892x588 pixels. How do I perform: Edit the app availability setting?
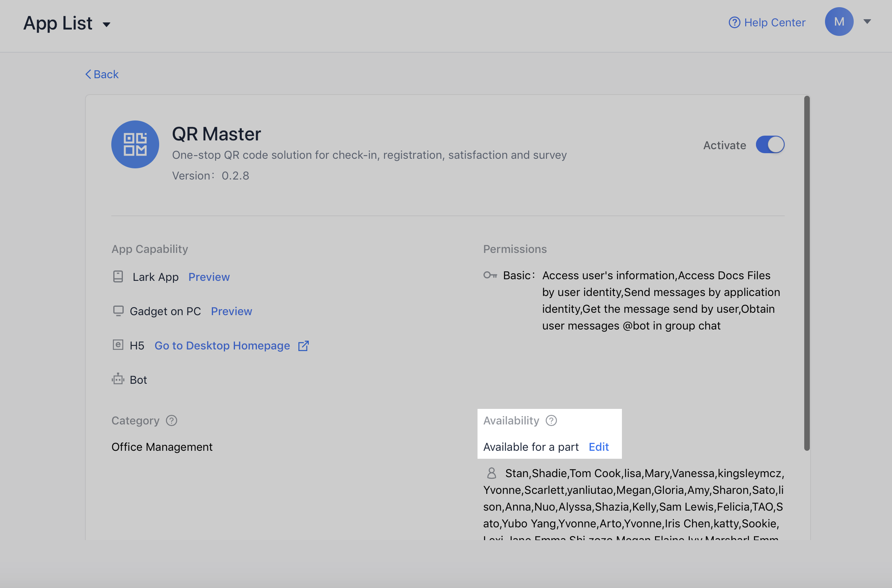(x=599, y=447)
